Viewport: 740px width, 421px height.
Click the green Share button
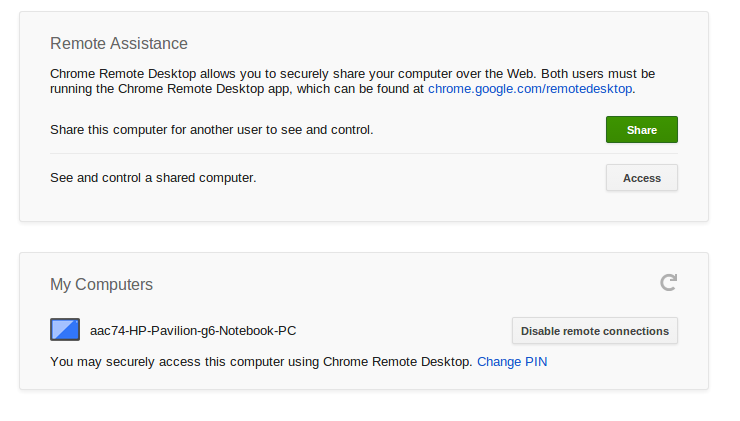pos(641,130)
